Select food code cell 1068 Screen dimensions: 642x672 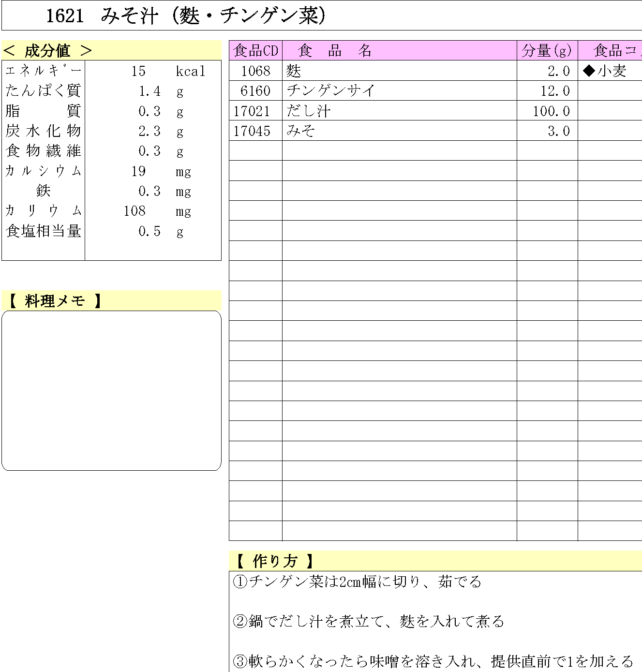(x=255, y=71)
